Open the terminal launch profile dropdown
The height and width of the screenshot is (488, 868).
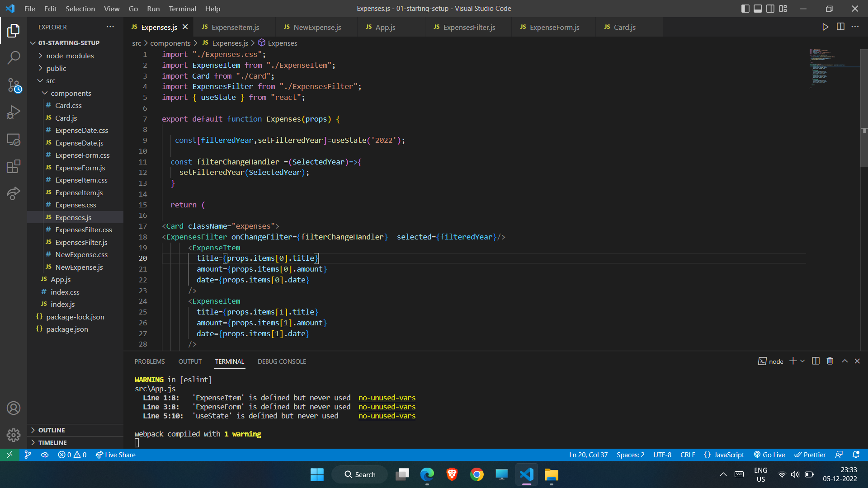pyautogui.click(x=802, y=361)
